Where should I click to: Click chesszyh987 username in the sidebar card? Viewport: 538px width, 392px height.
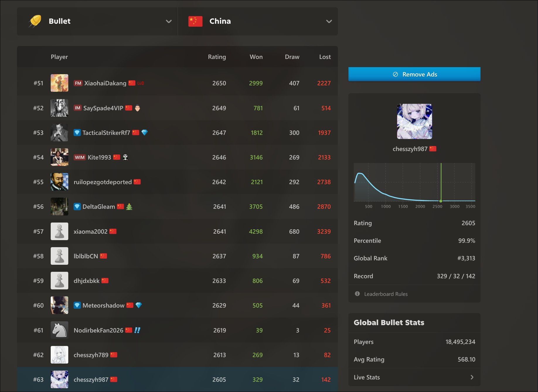pyautogui.click(x=410, y=149)
